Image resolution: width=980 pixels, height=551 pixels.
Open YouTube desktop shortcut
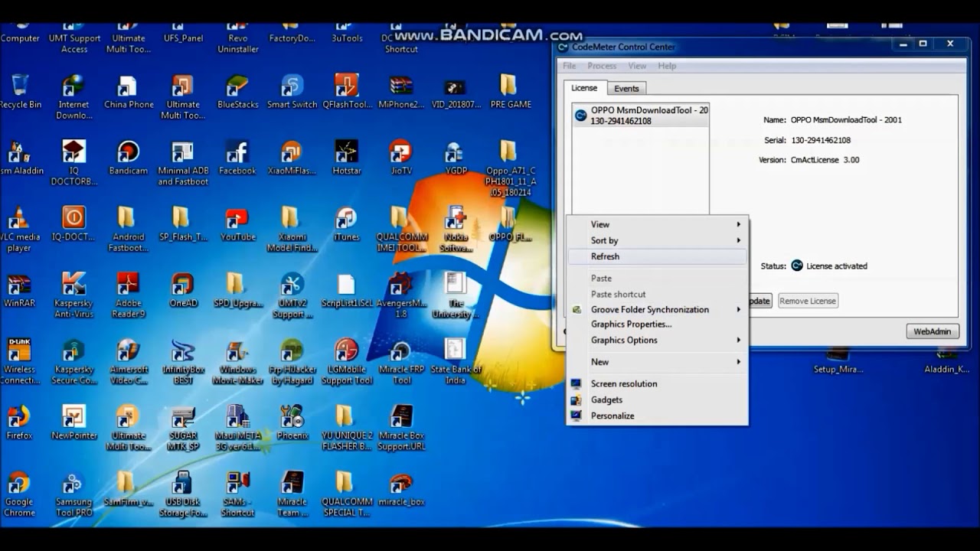(x=237, y=224)
